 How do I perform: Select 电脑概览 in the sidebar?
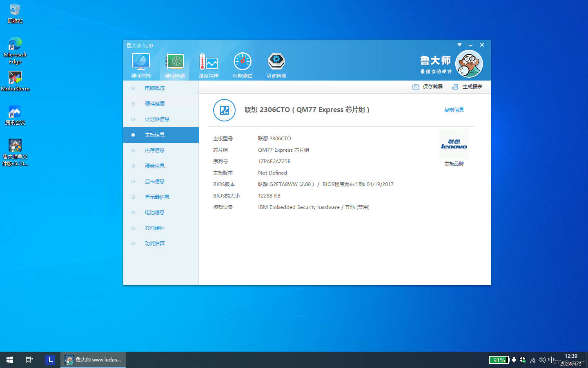click(x=155, y=88)
